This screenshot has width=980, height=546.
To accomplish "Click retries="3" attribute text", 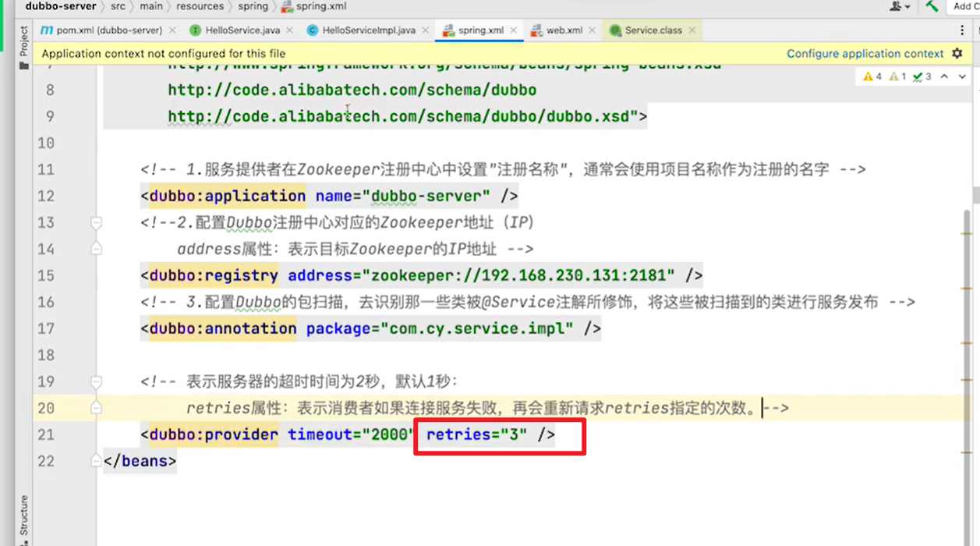I will click(476, 434).
